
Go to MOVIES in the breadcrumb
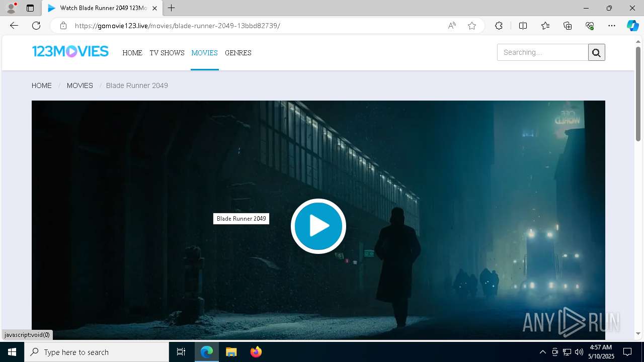point(80,85)
